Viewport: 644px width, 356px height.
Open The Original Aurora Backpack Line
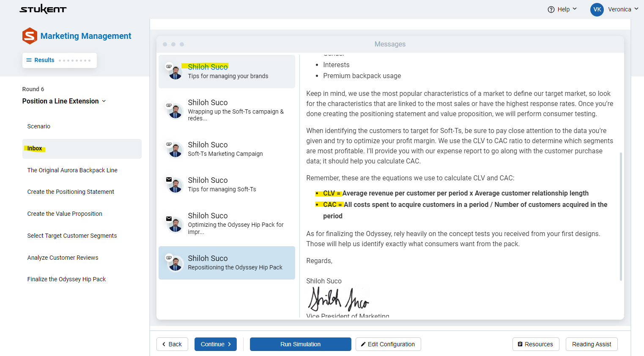72,170
